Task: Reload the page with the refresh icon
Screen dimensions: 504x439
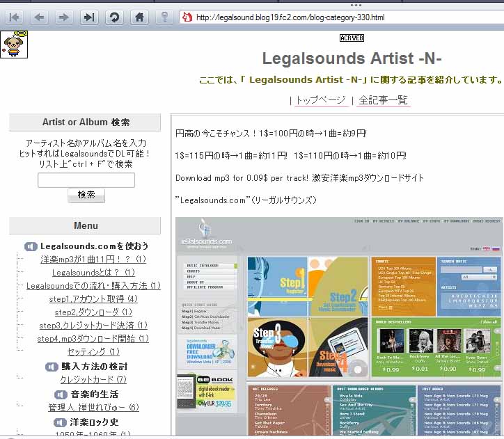Action: 114,17
